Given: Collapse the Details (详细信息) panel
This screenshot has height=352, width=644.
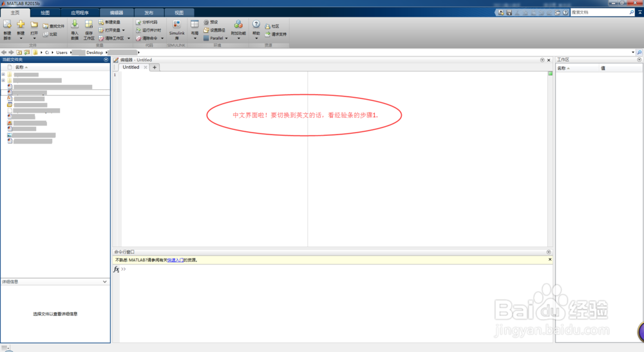Looking at the screenshot, I should pyautogui.click(x=105, y=282).
